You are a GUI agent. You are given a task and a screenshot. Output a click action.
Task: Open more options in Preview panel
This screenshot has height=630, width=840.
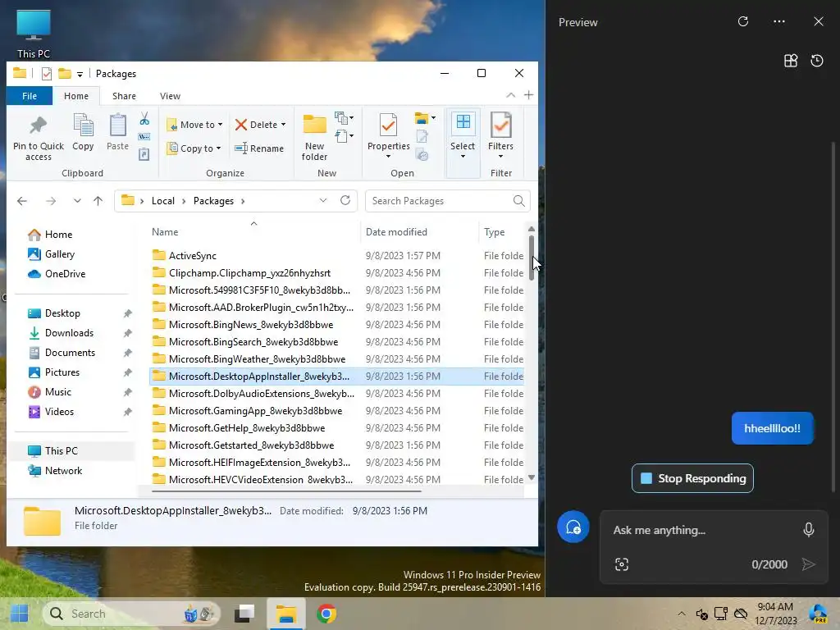point(779,21)
